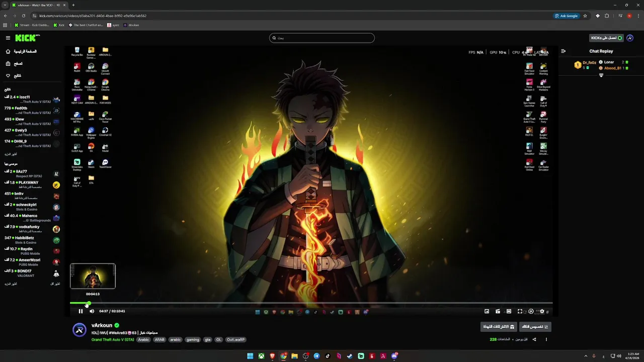Click the Gifted Subscriptions button
This screenshot has width=644, height=362.
[499, 327]
